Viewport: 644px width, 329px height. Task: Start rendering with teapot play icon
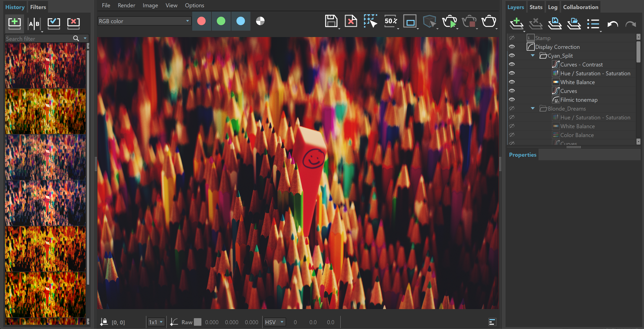(449, 21)
